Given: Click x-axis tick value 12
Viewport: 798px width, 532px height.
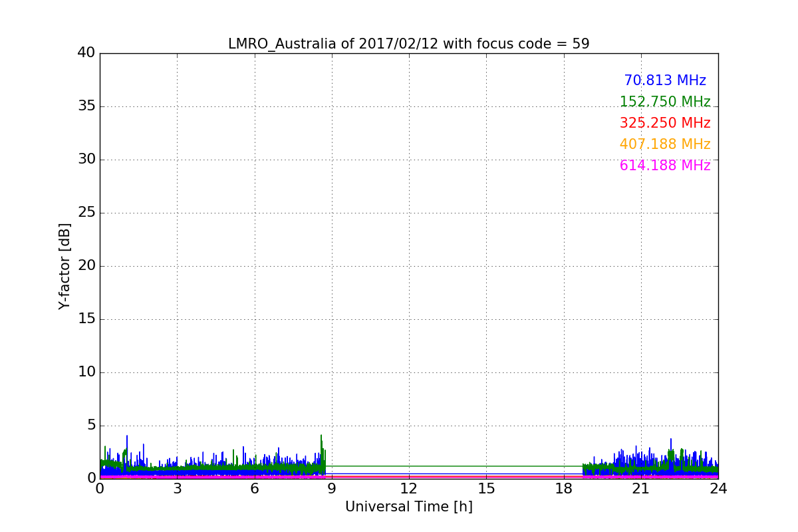Looking at the screenshot, I should pos(409,488).
